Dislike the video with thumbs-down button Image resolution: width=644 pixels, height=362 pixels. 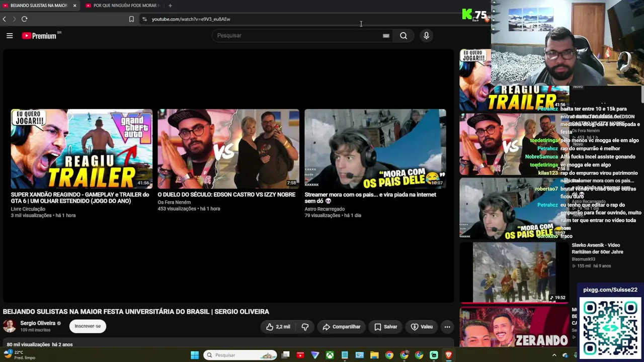(x=305, y=327)
